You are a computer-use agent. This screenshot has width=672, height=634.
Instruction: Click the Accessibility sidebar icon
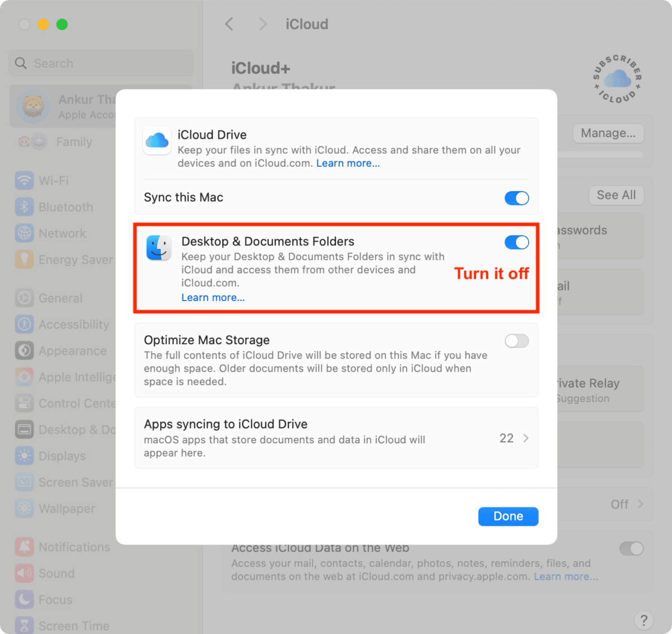click(25, 325)
